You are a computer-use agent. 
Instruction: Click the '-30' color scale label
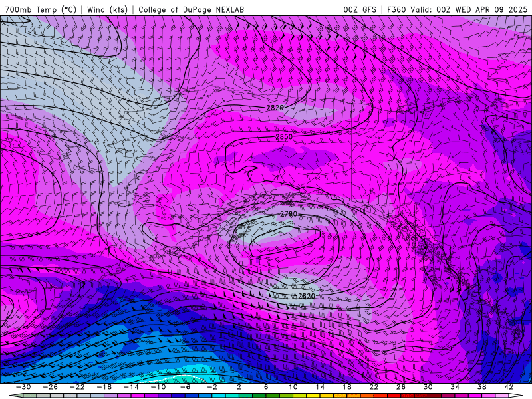pyautogui.click(x=23, y=387)
